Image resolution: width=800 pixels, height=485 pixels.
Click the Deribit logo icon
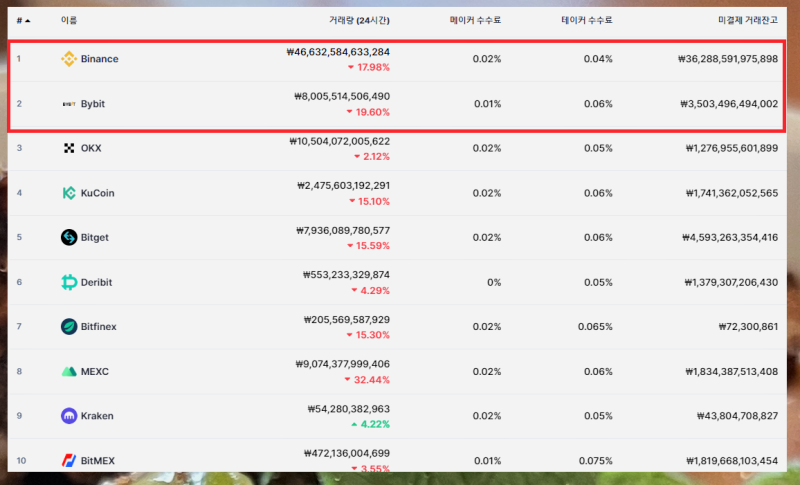click(69, 282)
